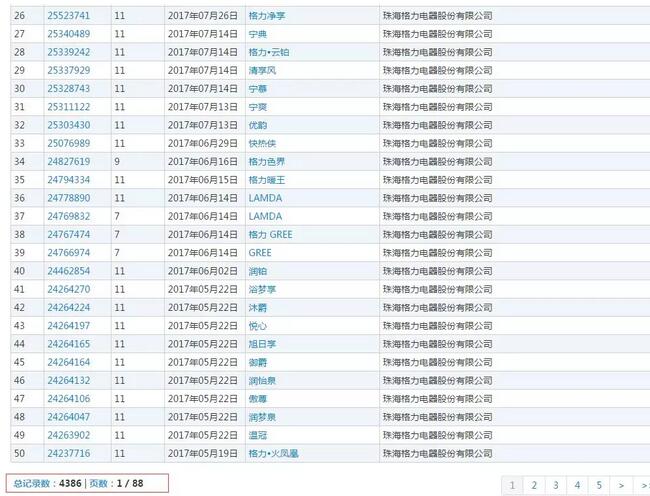Open trademark name 格力净享
This screenshot has width=650, height=496.
pos(267,16)
